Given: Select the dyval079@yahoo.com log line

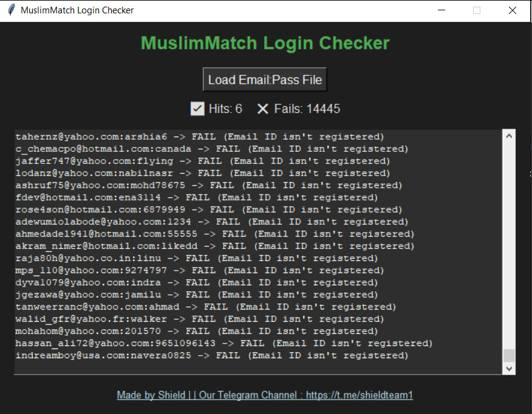Looking at the screenshot, I should pyautogui.click(x=196, y=283).
